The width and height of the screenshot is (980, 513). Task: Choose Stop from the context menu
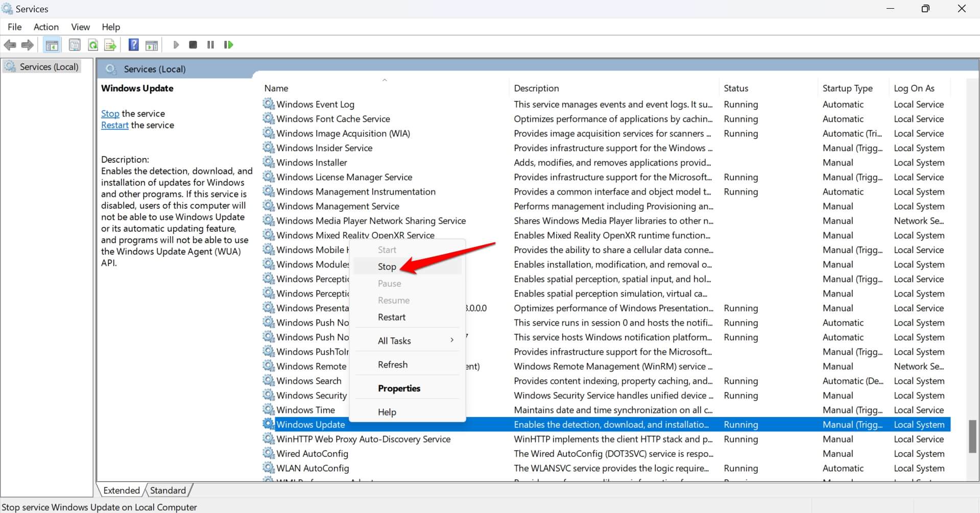[x=387, y=266]
